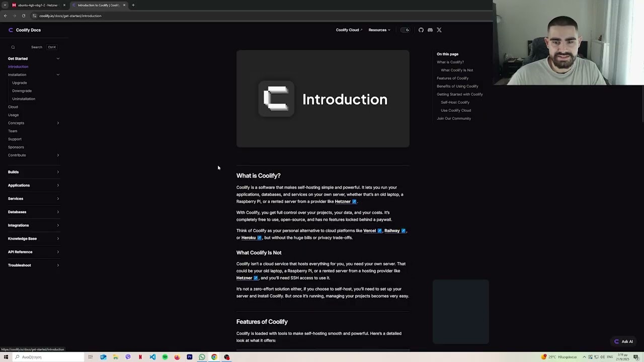Open a new browser tab with plus icon
644x362 pixels.
133,5
